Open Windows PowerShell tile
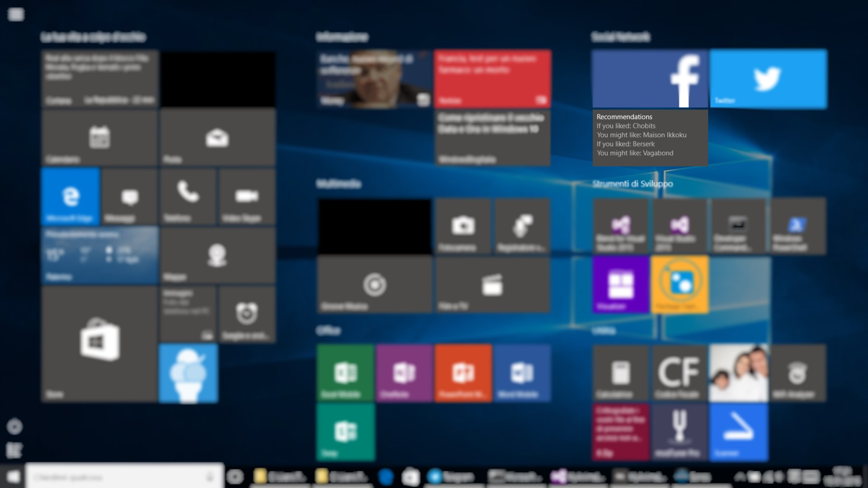The image size is (868, 488). 797,226
